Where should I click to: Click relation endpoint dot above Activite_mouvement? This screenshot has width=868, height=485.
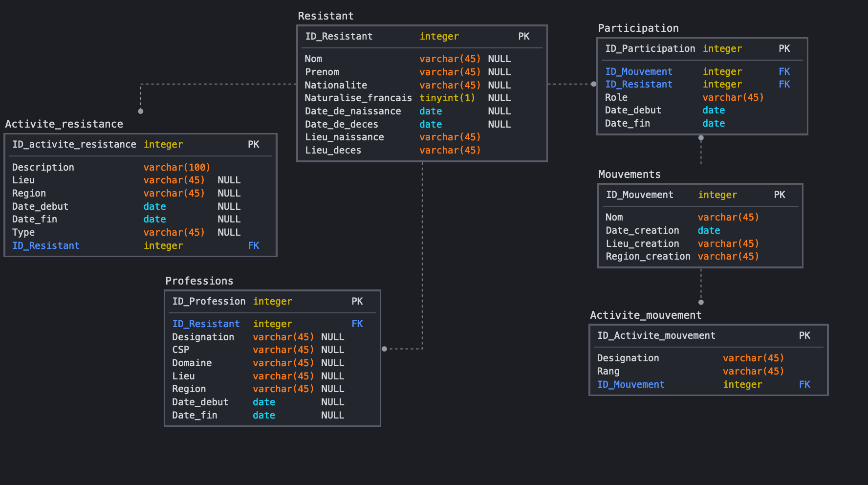pyautogui.click(x=701, y=302)
